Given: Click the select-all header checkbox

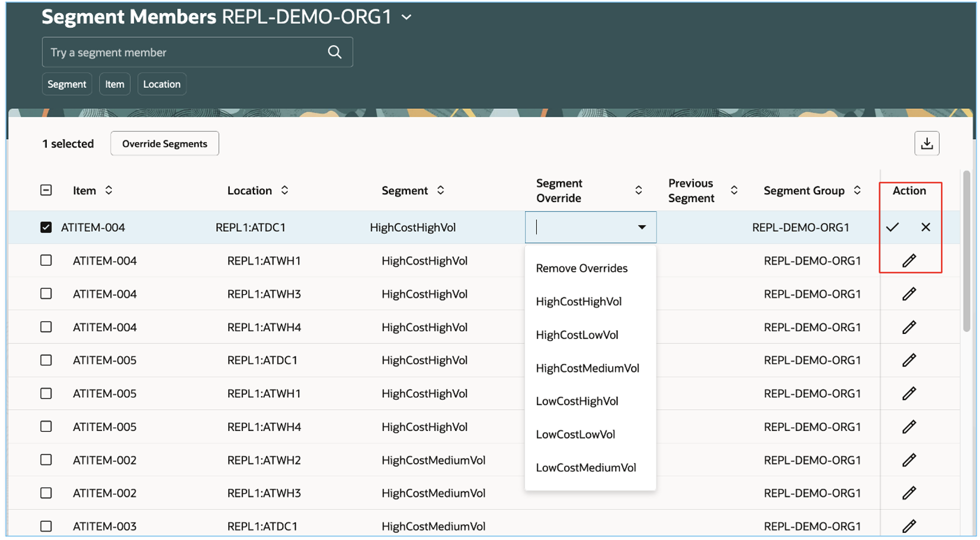Looking at the screenshot, I should click(46, 190).
